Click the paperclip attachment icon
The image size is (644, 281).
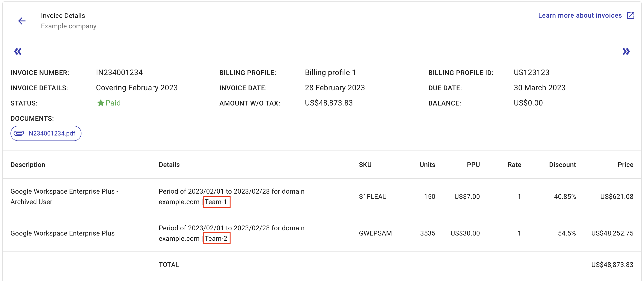pos(19,133)
